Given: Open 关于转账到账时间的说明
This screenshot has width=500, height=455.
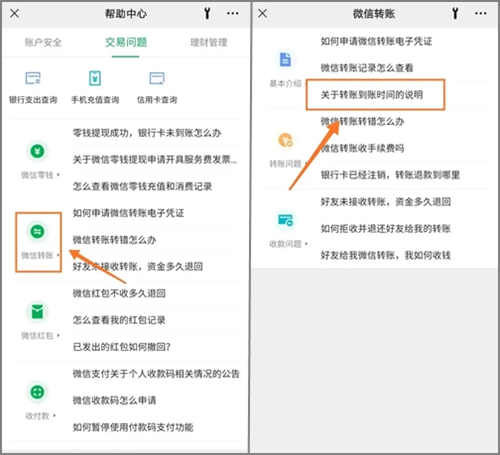Looking at the screenshot, I should click(372, 95).
